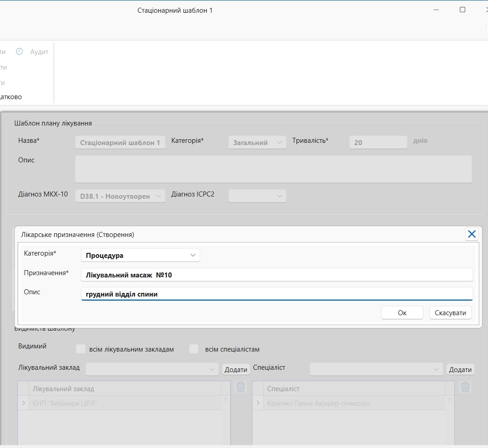Image resolution: width=488 pixels, height=448 pixels.
Task: Toggle всім лікувальним закладам checkbox
Action: click(80, 349)
